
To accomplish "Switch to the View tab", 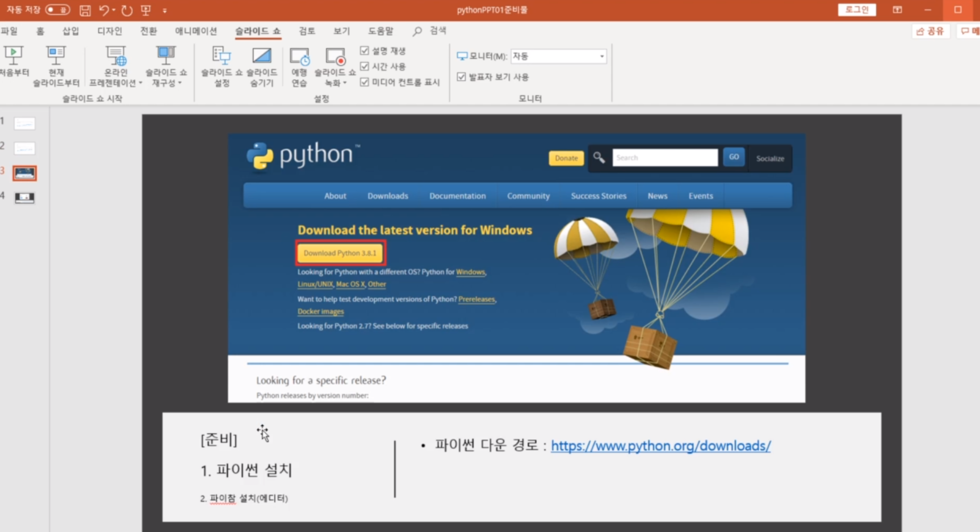I will (342, 31).
